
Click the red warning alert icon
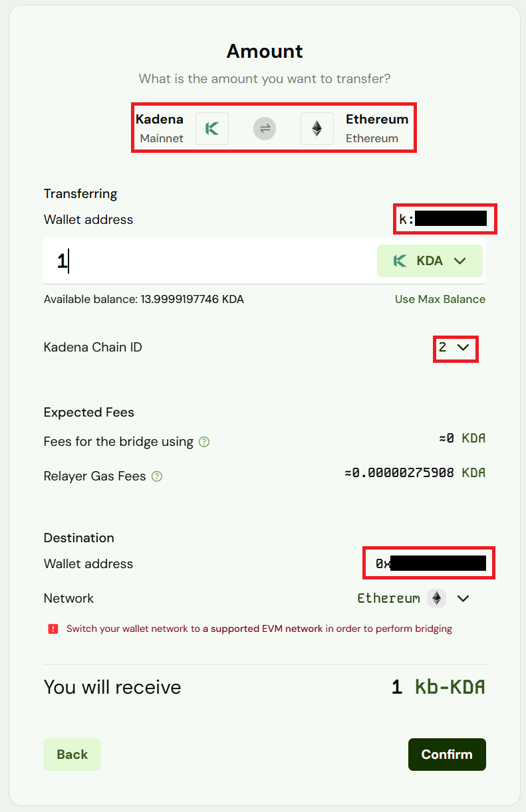pyautogui.click(x=53, y=629)
